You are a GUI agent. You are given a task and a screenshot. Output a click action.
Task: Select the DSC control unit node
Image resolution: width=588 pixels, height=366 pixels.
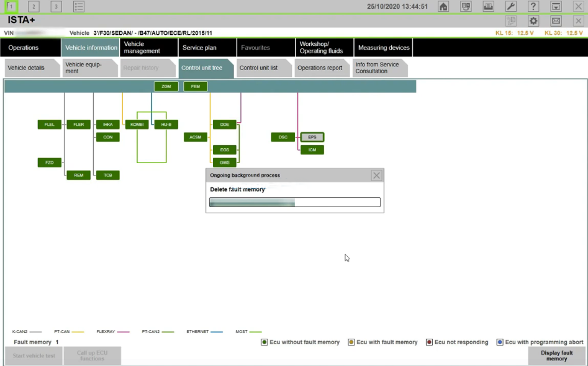click(283, 137)
